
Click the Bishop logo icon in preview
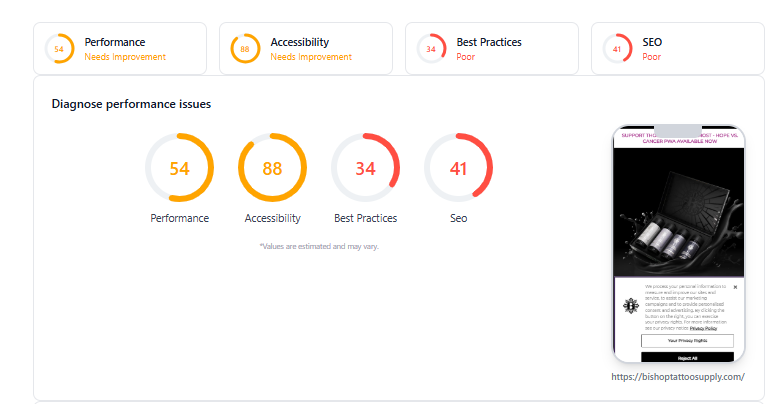click(x=631, y=306)
